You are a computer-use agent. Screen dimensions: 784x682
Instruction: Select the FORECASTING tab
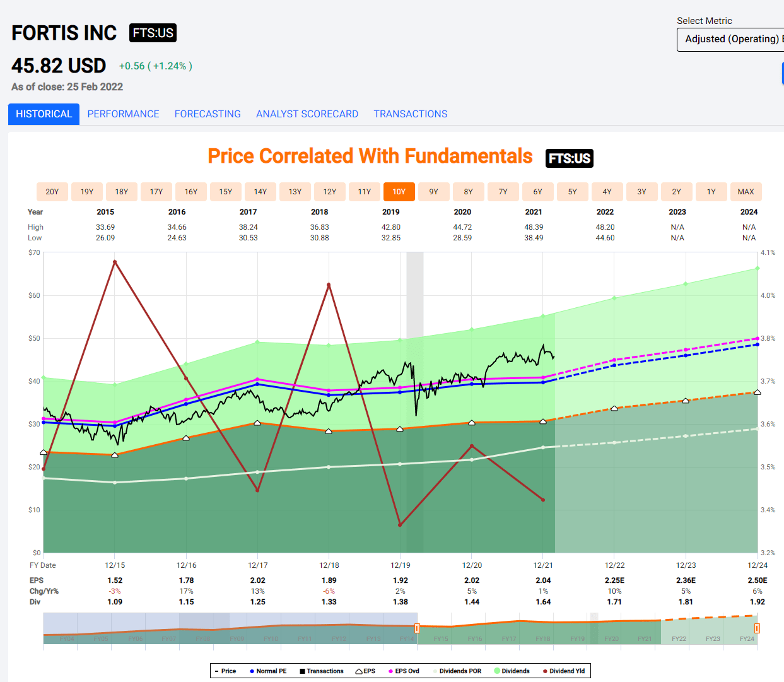(x=208, y=114)
